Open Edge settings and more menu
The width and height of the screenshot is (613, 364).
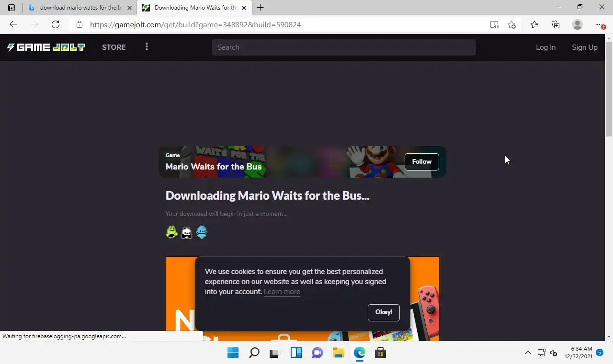(x=600, y=24)
